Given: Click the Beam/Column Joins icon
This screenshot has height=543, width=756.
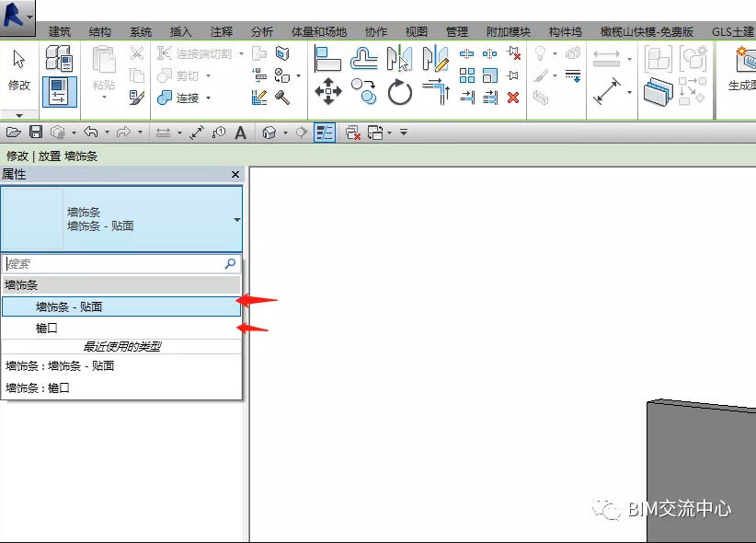Looking at the screenshot, I should [259, 75].
